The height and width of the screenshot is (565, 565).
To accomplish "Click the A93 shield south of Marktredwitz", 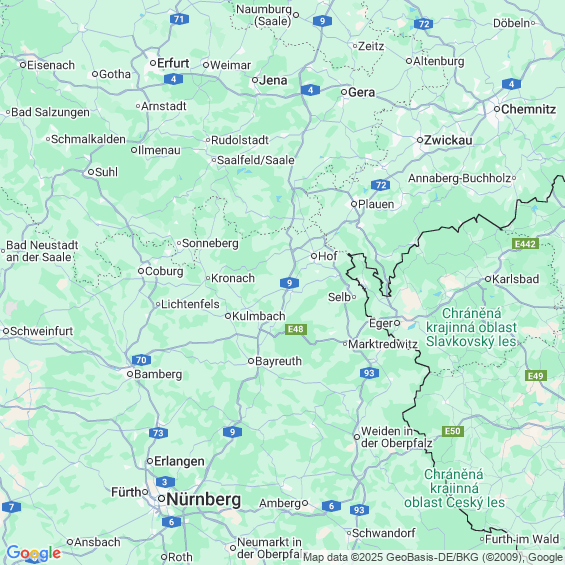I will [369, 373].
